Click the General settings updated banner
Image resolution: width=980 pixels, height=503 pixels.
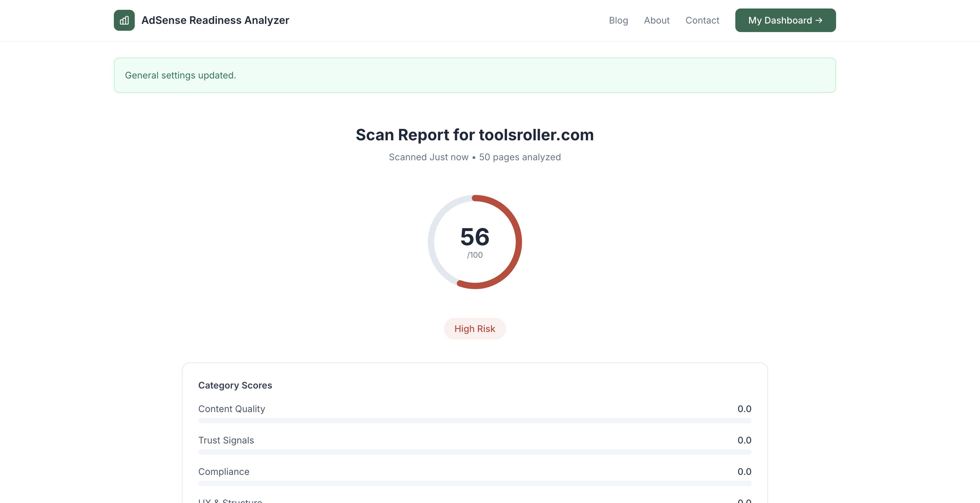pos(474,75)
